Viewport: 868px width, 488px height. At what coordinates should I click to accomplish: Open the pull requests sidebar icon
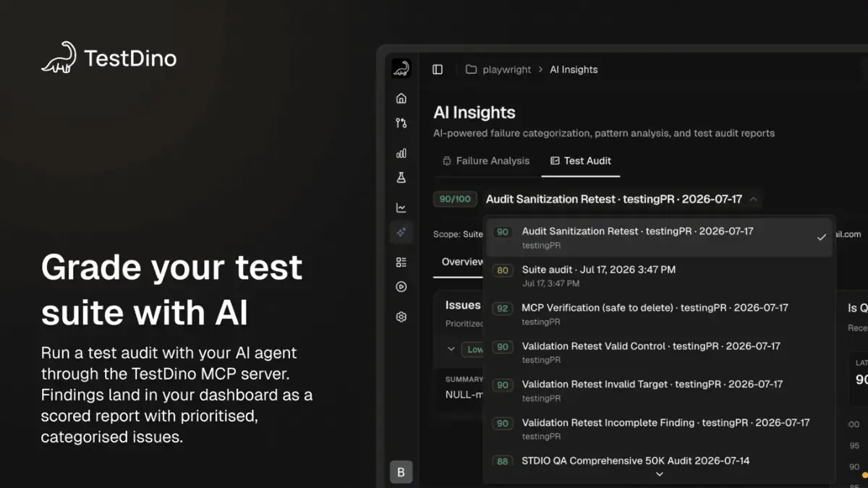click(401, 123)
